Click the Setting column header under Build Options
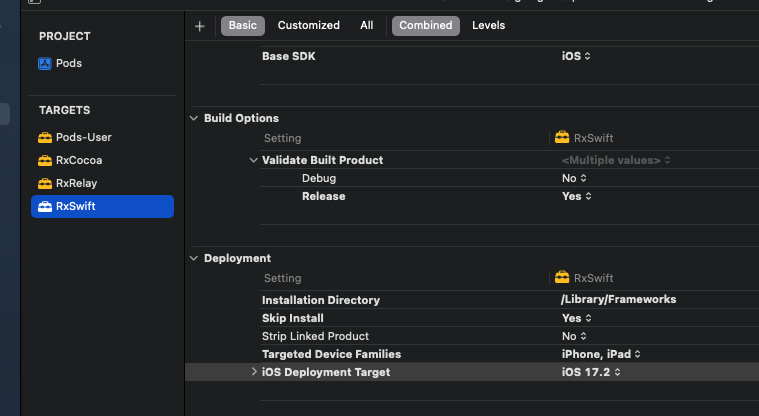The height and width of the screenshot is (416, 759). [283, 139]
